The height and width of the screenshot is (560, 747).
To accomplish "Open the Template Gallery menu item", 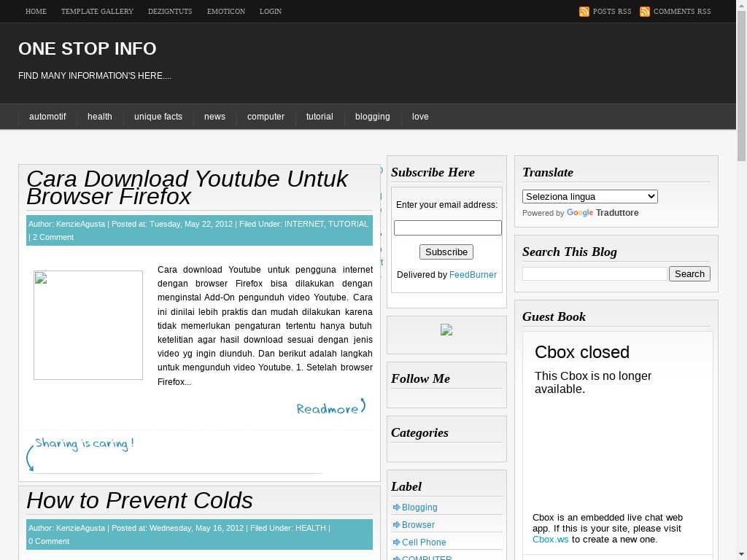I will [x=97, y=12].
